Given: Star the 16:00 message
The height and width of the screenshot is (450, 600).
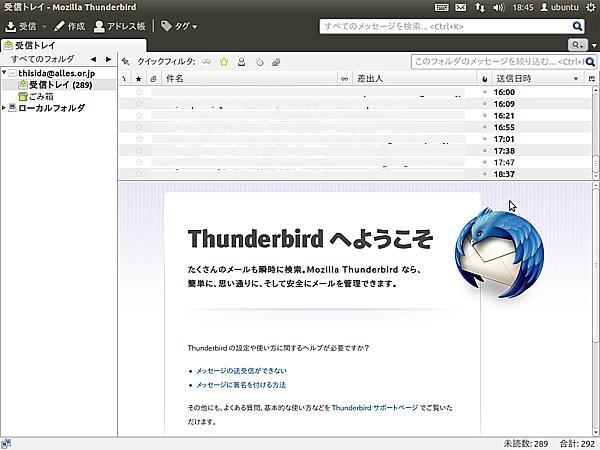Looking at the screenshot, I should (x=139, y=92).
